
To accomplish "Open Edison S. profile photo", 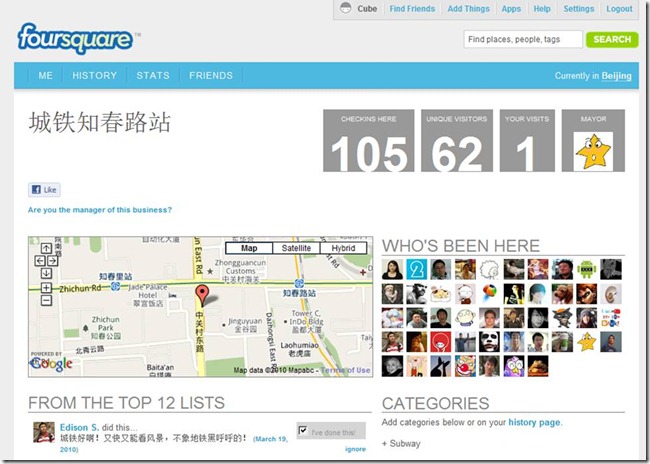I will [44, 432].
